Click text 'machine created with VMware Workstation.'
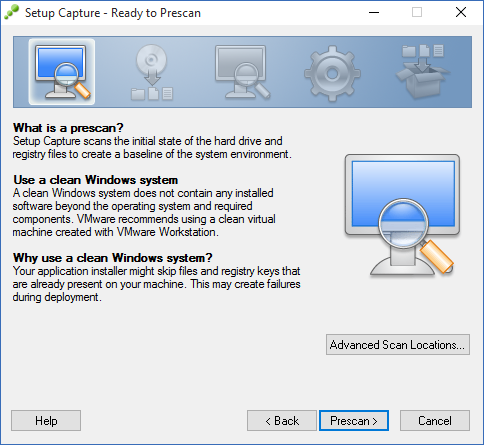Viewport: 484px width, 445px height. click(x=116, y=232)
